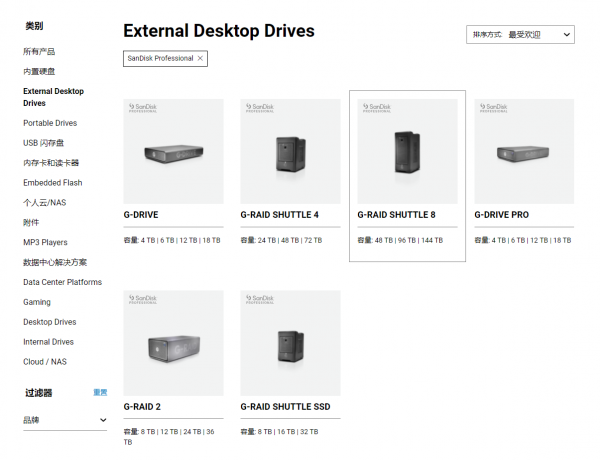
Task: Go to Portable Drives category
Action: (50, 123)
